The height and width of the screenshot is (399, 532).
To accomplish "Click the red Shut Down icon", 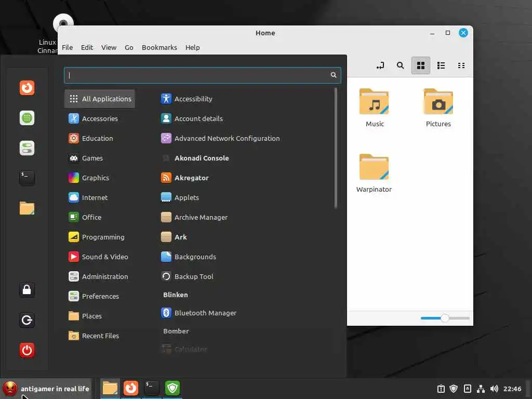I will tap(27, 350).
